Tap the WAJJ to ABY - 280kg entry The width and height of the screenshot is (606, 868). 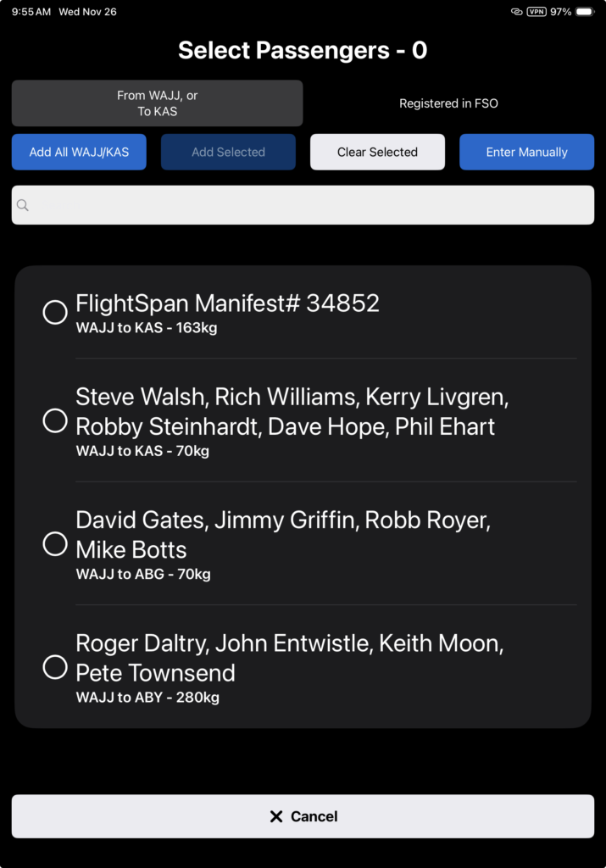point(147,698)
